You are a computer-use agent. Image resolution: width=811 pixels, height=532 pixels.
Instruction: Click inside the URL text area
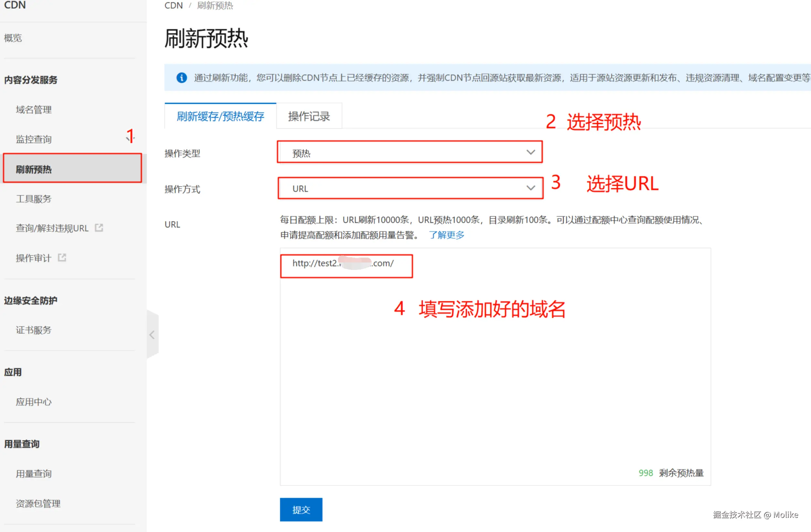[x=494, y=375]
